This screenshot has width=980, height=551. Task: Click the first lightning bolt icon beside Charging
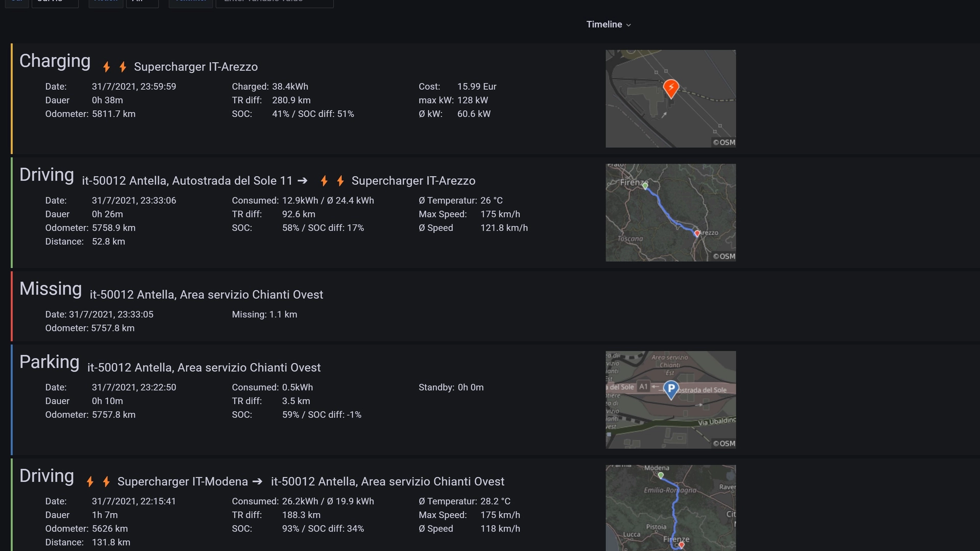[106, 67]
